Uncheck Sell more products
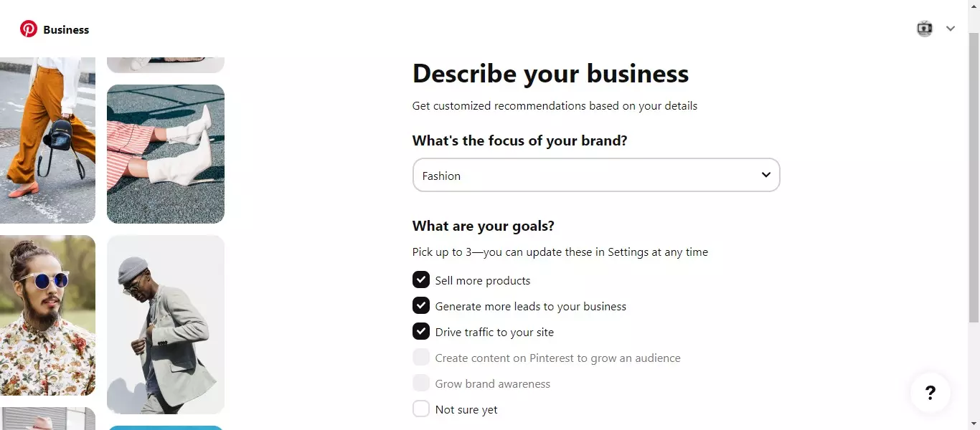 421,280
